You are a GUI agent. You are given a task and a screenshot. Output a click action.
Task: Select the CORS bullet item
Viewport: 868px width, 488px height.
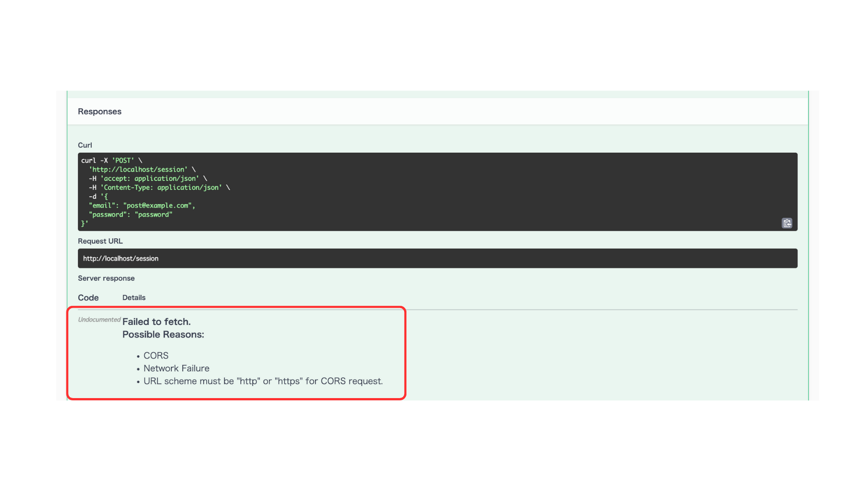pos(156,356)
